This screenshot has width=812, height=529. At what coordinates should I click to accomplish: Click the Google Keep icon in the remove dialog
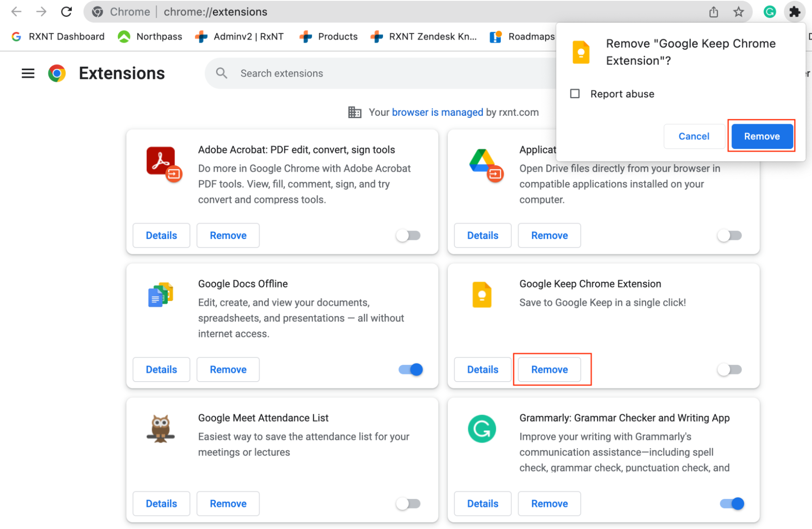pyautogui.click(x=581, y=52)
